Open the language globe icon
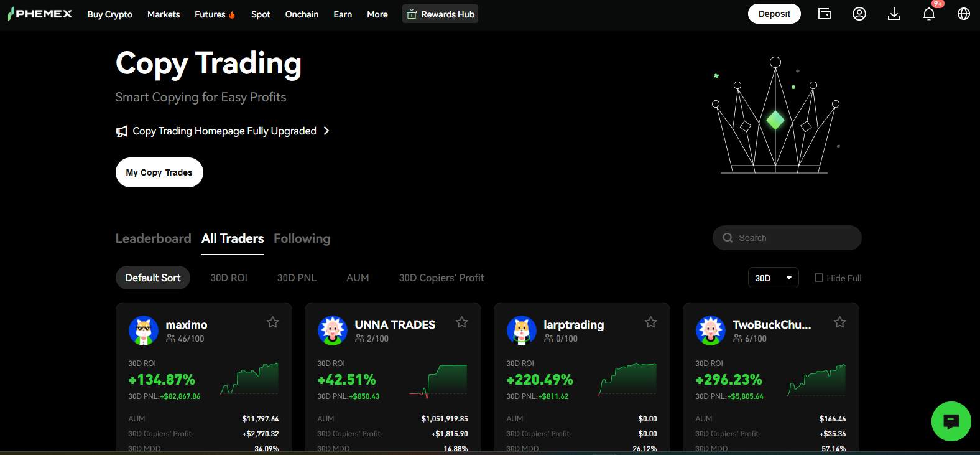 pos(964,14)
